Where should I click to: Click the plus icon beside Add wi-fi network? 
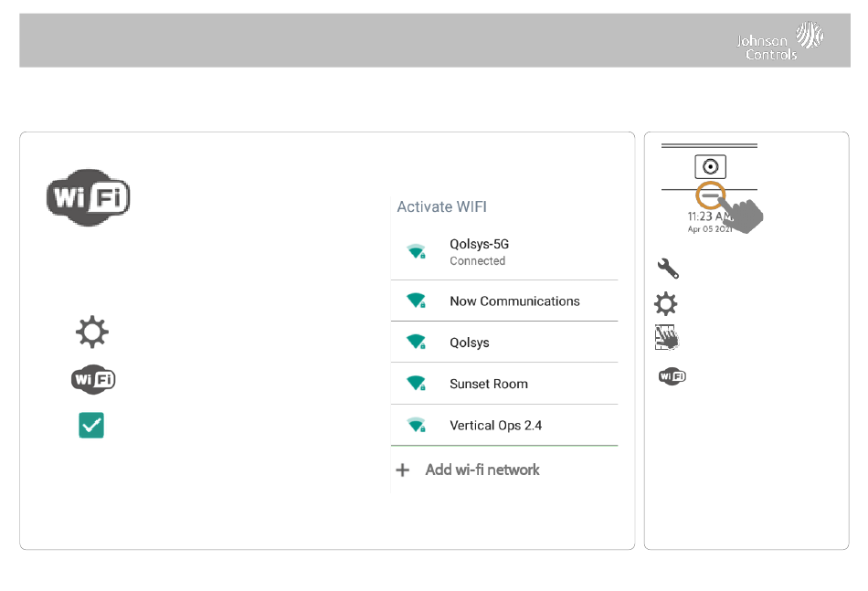(x=402, y=470)
